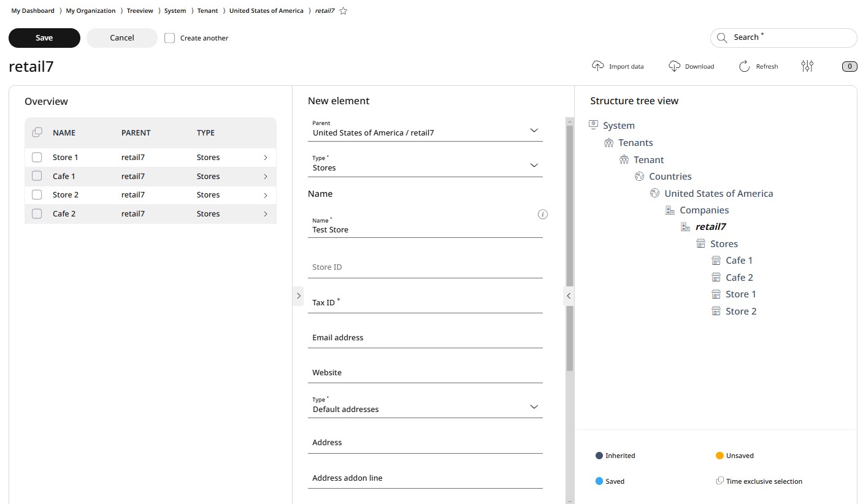Click the favorite star icon beside retail7 breadcrumb

(x=343, y=11)
